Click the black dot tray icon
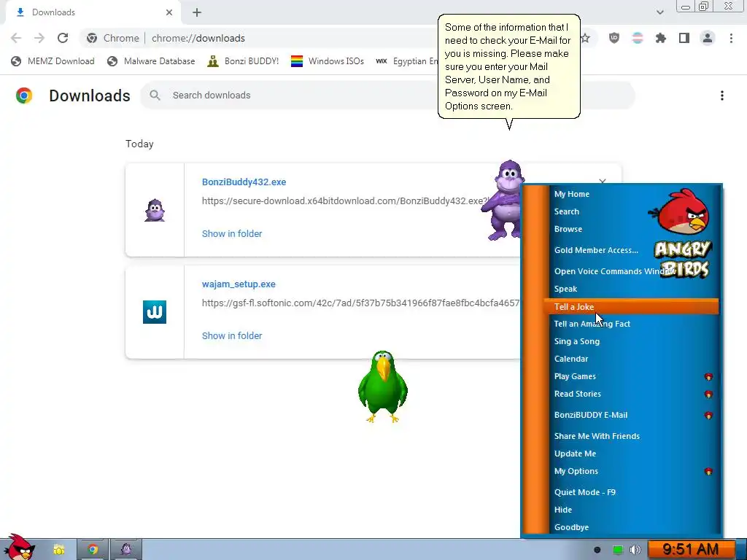The image size is (747, 560). (597, 550)
